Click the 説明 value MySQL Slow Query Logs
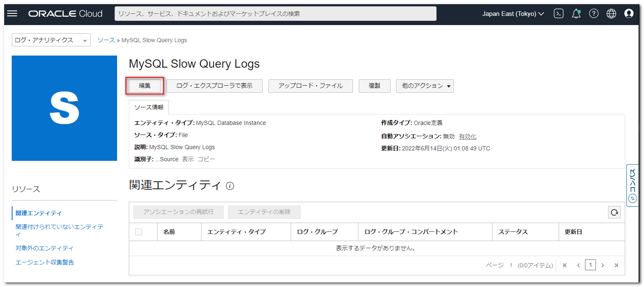This screenshot has height=287, width=644. 182,147
